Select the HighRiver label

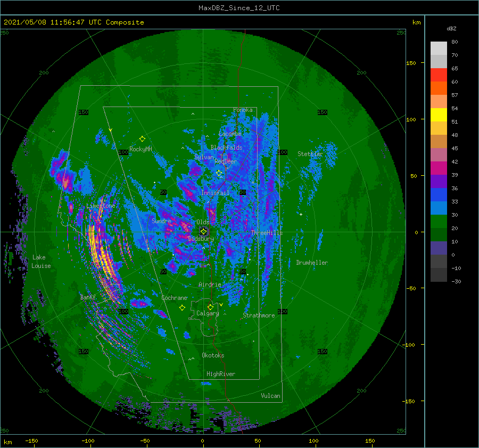tap(221, 374)
